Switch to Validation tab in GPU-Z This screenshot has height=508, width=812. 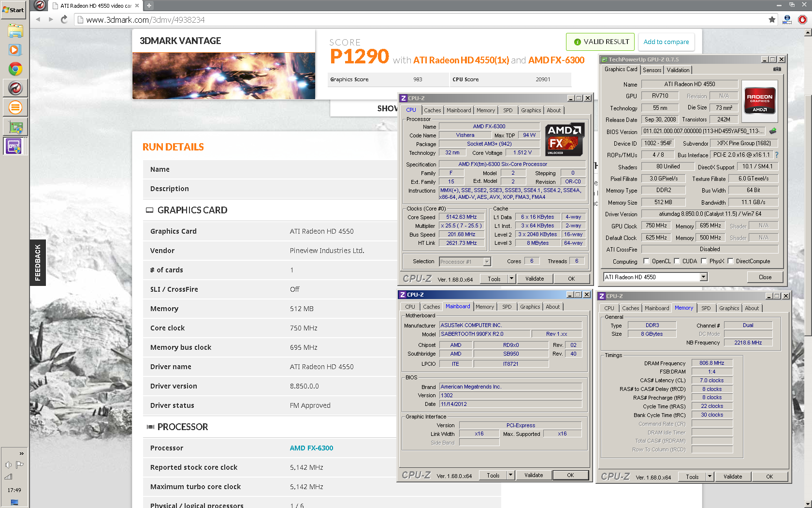point(678,70)
